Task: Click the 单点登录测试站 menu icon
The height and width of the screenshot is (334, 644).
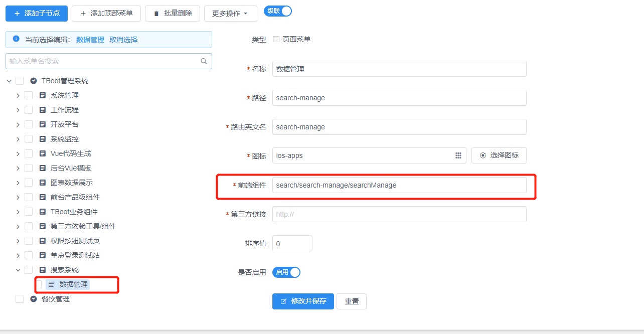Action: coord(43,255)
